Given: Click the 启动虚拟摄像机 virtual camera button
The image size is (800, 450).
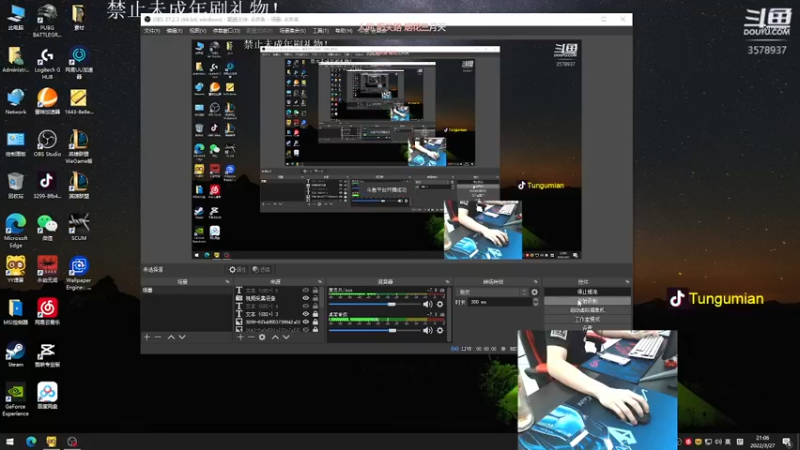Looking at the screenshot, I should click(587, 310).
